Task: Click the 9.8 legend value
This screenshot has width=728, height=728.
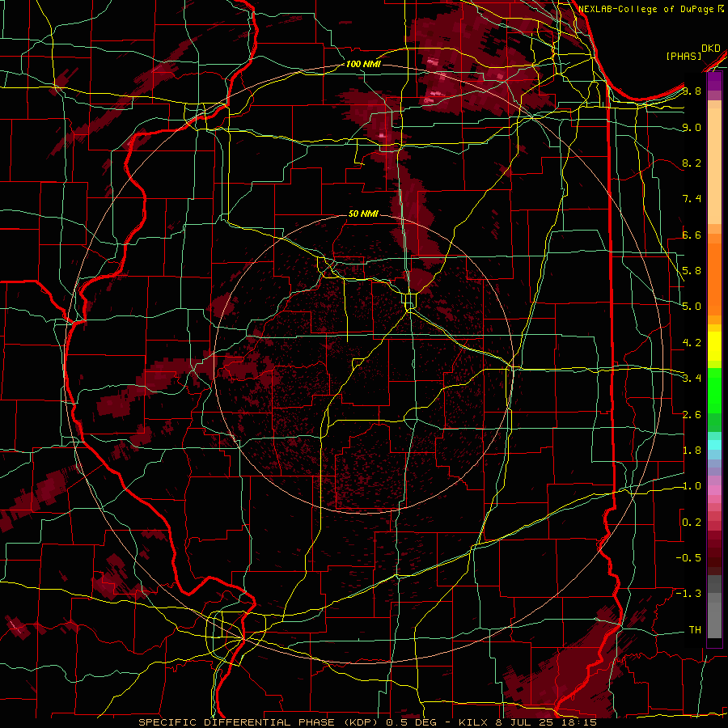Action: tap(692, 91)
